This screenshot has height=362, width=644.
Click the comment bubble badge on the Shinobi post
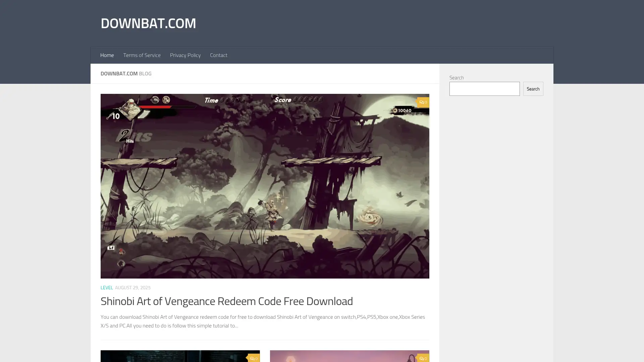(423, 102)
